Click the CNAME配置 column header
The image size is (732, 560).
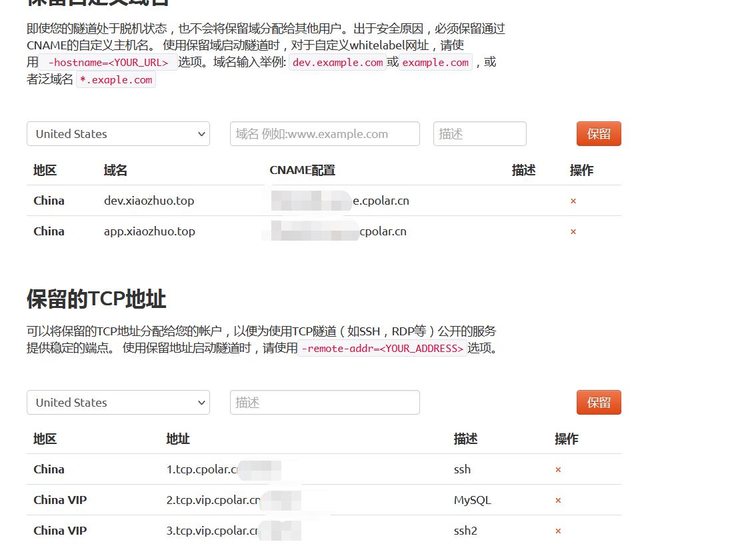303,171
